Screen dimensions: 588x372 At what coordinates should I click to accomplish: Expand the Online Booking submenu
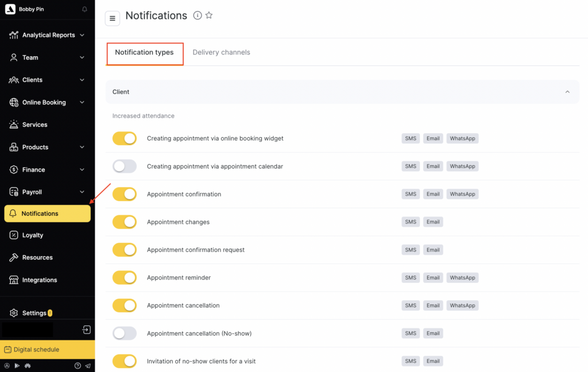[x=82, y=102]
